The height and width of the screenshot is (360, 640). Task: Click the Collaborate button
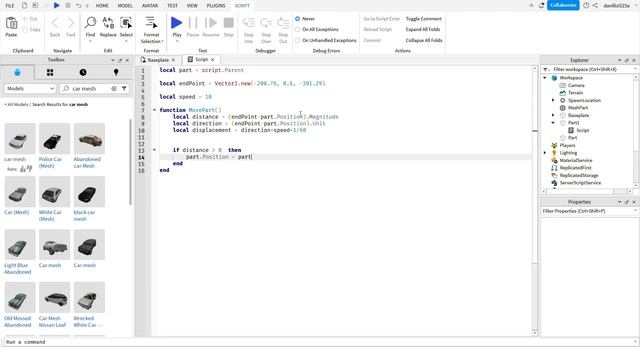point(563,5)
